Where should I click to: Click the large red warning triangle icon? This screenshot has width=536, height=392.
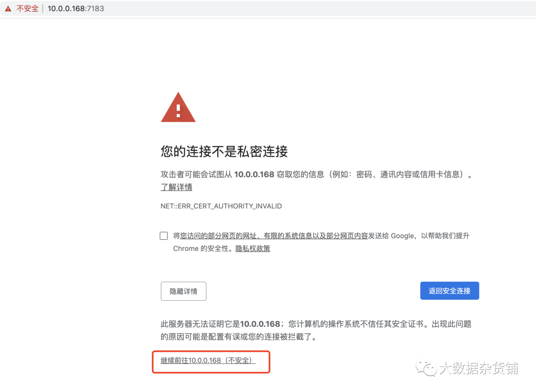(178, 108)
